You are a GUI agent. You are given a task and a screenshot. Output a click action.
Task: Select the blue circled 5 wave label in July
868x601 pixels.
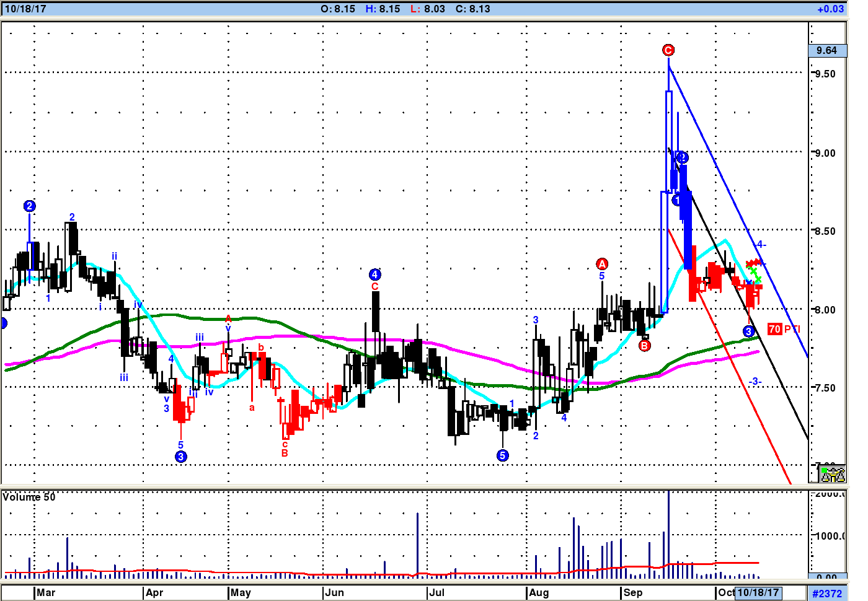coord(502,455)
